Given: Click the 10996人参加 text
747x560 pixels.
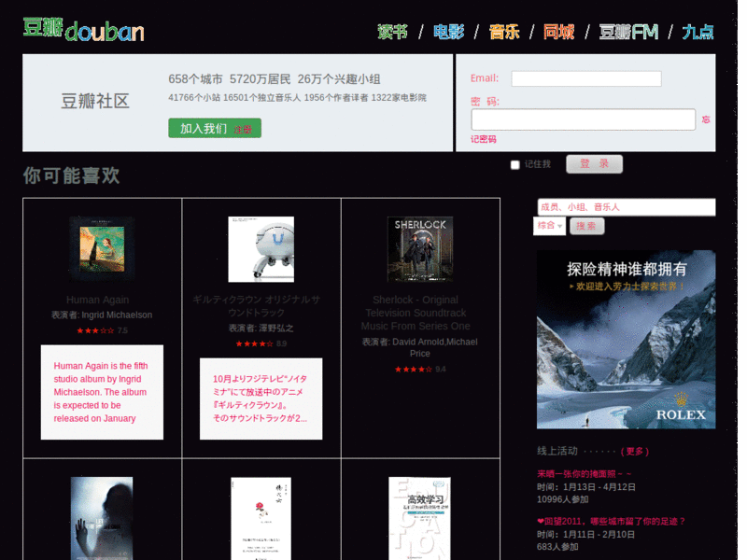Looking at the screenshot, I should pyautogui.click(x=563, y=499).
